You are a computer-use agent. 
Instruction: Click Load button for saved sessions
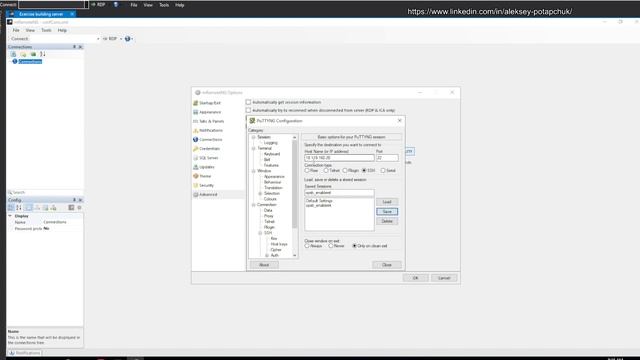[x=387, y=202]
